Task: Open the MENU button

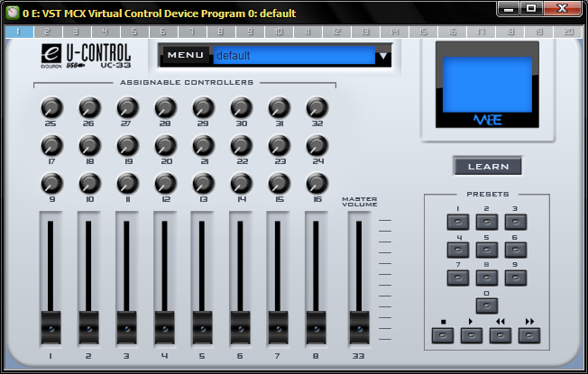Action: click(x=186, y=55)
